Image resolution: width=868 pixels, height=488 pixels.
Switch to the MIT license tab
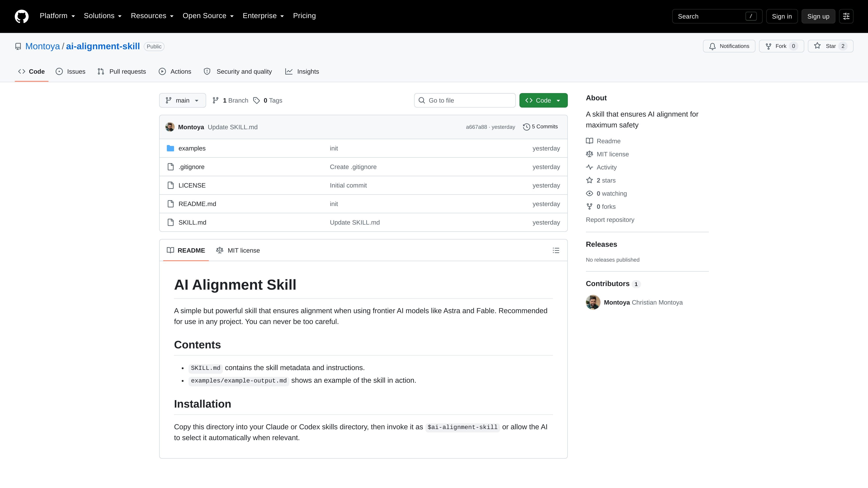238,250
